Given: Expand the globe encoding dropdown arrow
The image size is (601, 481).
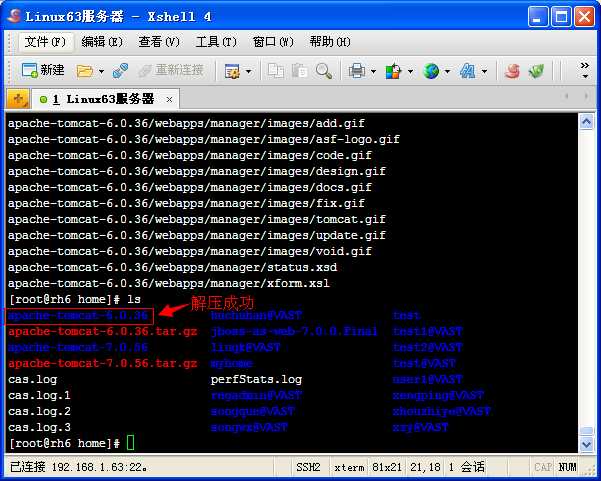Looking at the screenshot, I should (x=447, y=71).
